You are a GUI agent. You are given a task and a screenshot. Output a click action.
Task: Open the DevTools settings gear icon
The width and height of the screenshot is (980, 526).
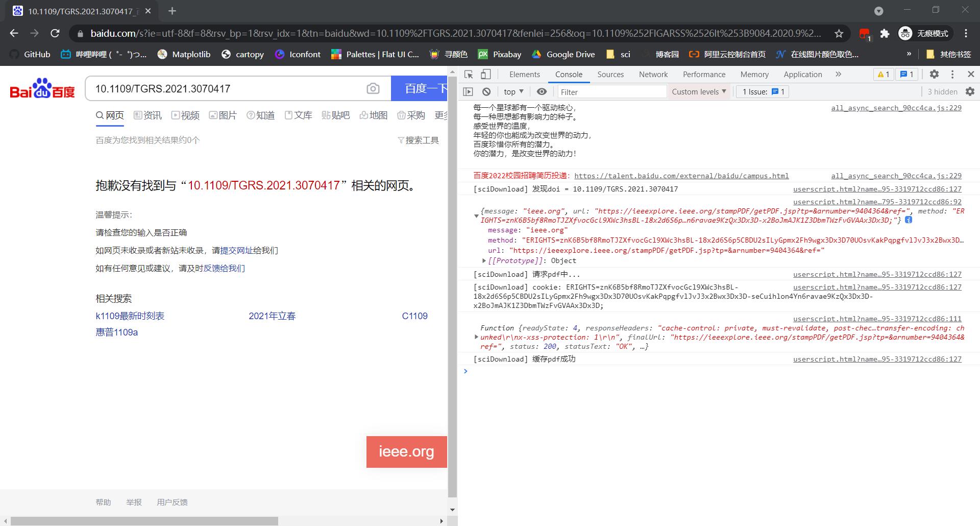click(x=934, y=75)
